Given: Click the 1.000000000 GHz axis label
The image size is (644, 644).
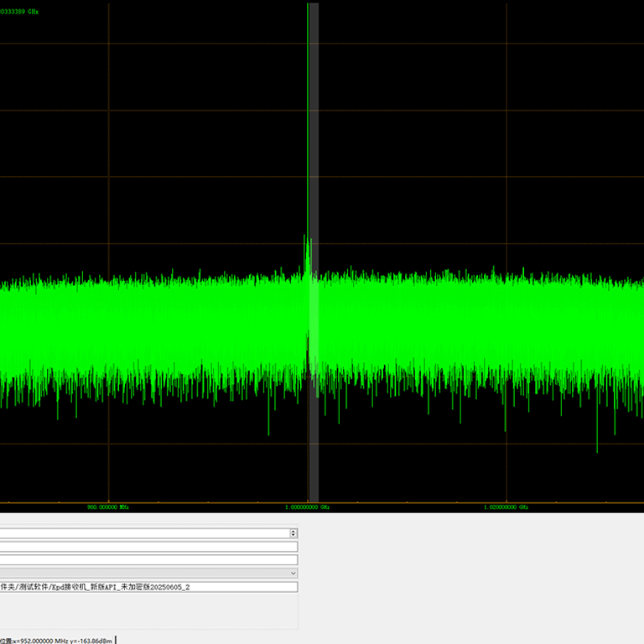Looking at the screenshot, I should point(307,507).
